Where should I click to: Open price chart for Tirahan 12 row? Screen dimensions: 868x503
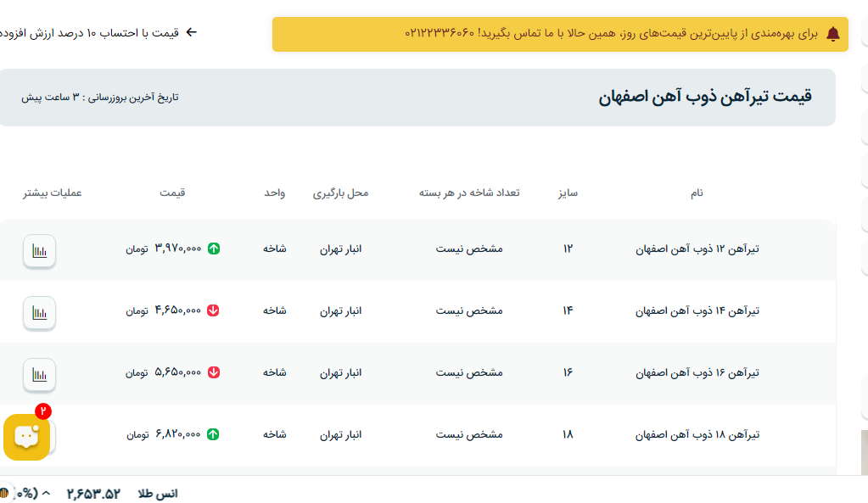39,251
